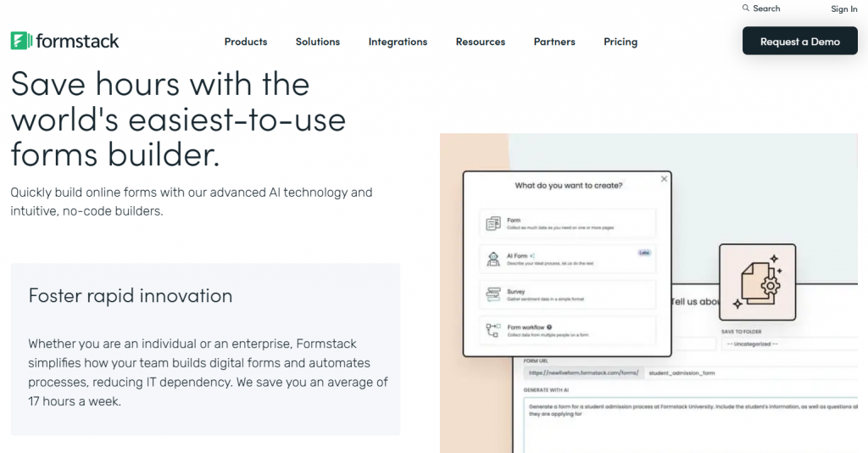
Task: Click the Search magnifier icon
Action: pos(746,8)
